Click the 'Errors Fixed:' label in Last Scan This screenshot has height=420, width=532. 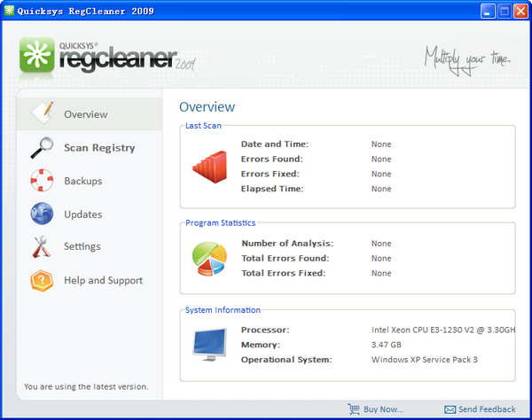click(270, 174)
